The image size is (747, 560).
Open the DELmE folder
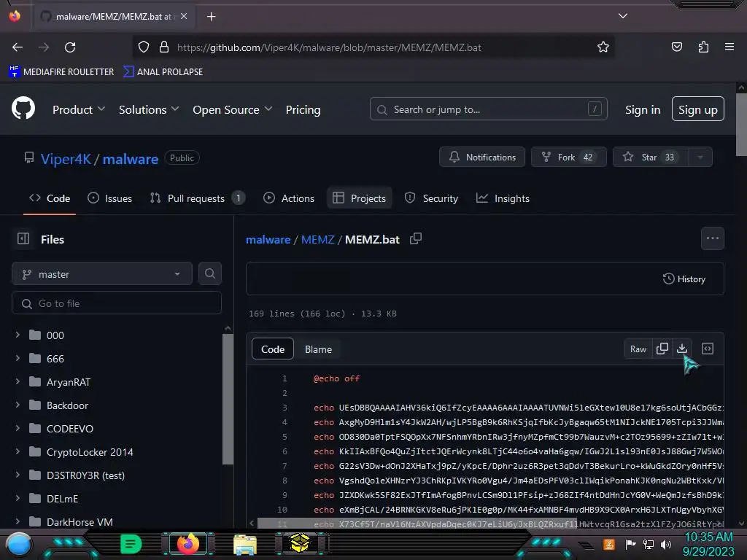[63, 499]
